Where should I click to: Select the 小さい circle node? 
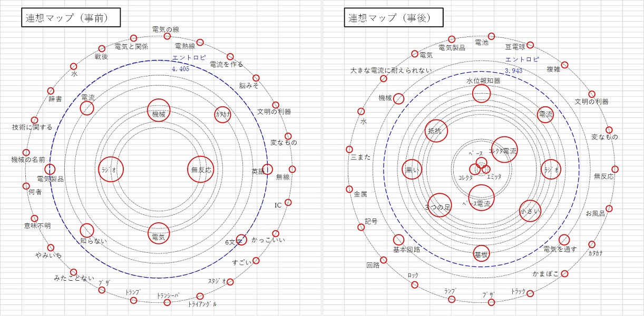(530, 211)
